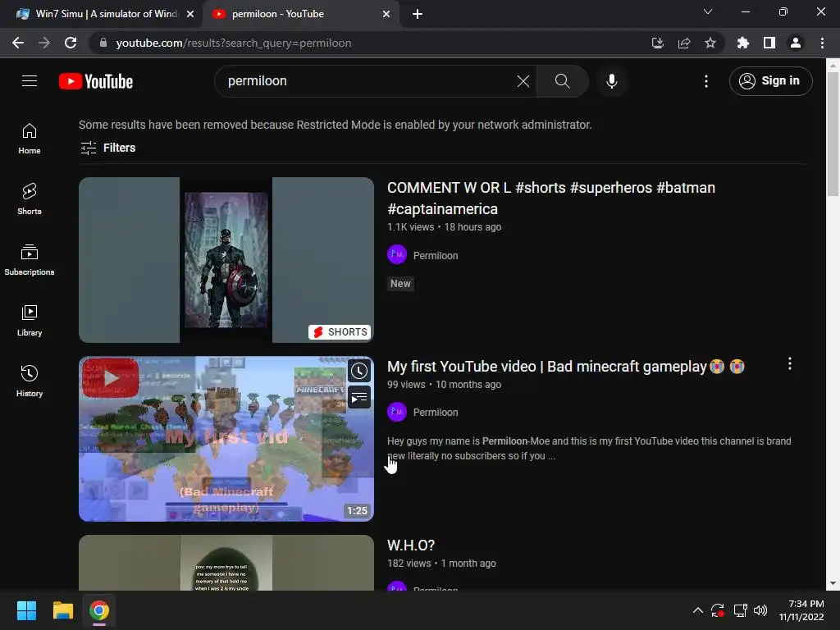
Task: Open W.H.O? video title
Action: (411, 546)
